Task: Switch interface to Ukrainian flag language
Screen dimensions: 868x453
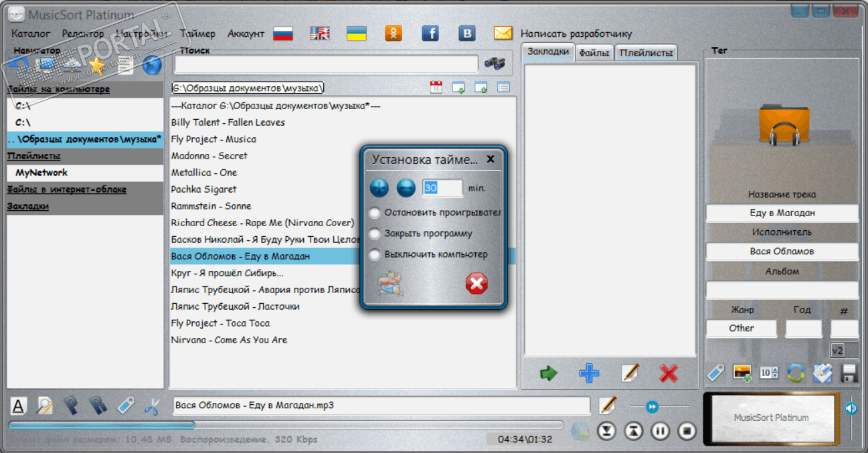Action: (x=356, y=33)
